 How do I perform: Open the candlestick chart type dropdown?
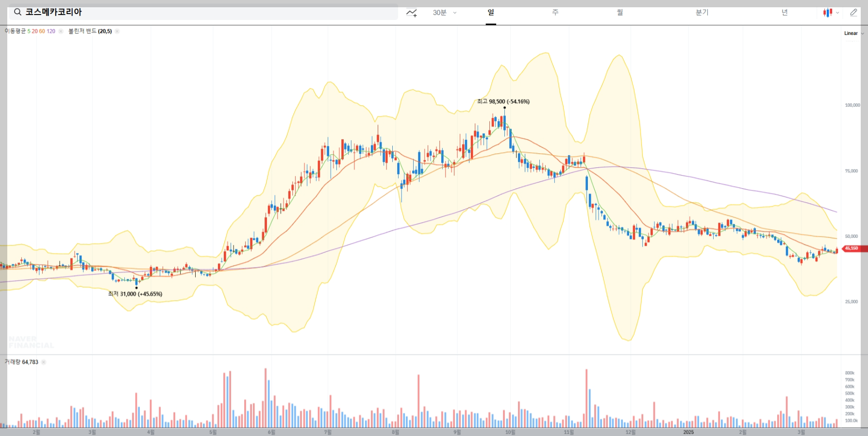coord(831,13)
